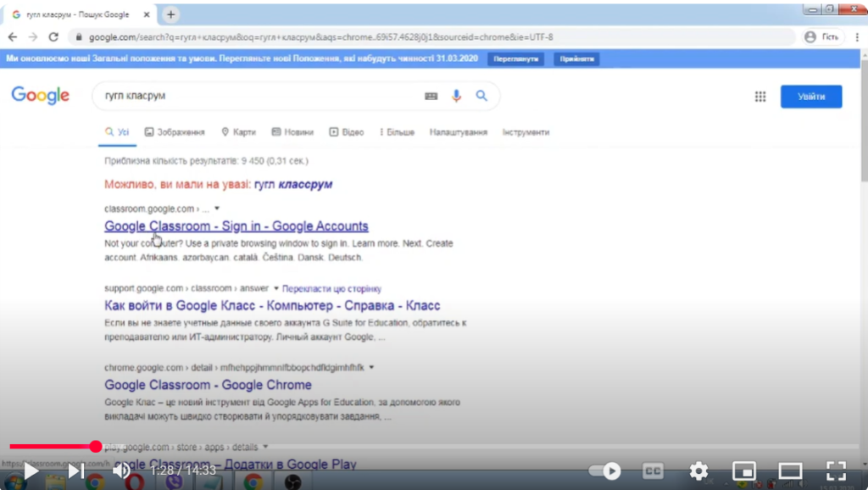The height and width of the screenshot is (490, 868).
Task: Open the Google apps grid
Action: pyautogui.click(x=760, y=97)
